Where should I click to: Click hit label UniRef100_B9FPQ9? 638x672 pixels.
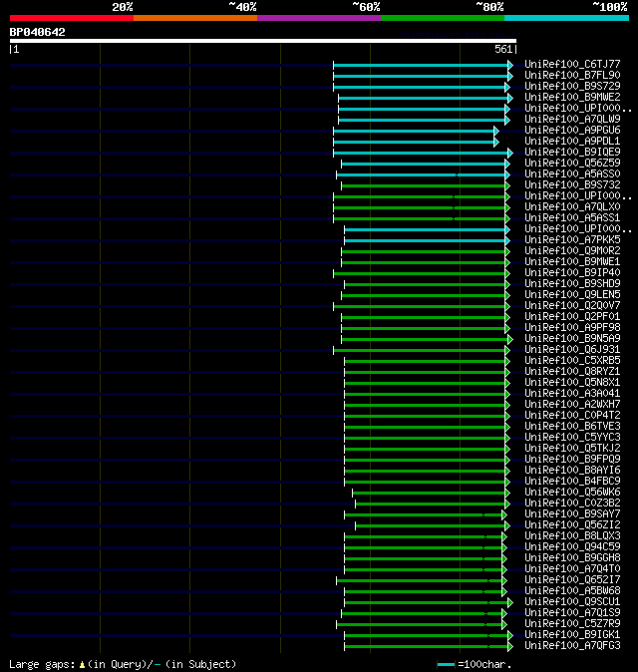point(572,459)
